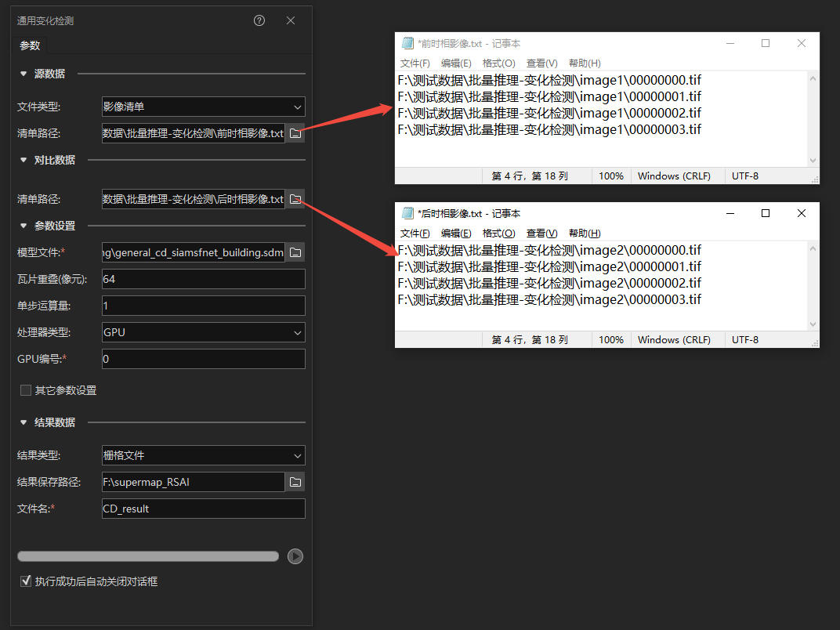This screenshot has height=630, width=840.
Task: Click Notepad icon of 前时相影像.txt window
Action: click(407, 44)
